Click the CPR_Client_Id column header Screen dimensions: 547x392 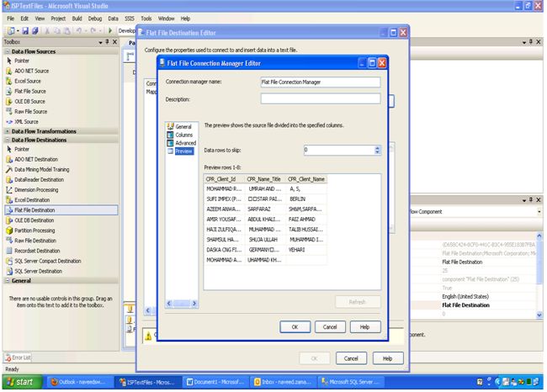(x=225, y=179)
